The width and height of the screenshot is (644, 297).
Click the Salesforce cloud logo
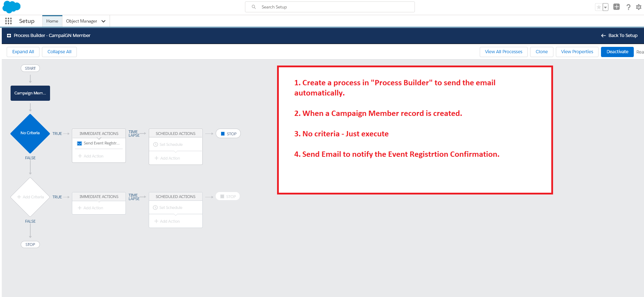[x=11, y=7]
